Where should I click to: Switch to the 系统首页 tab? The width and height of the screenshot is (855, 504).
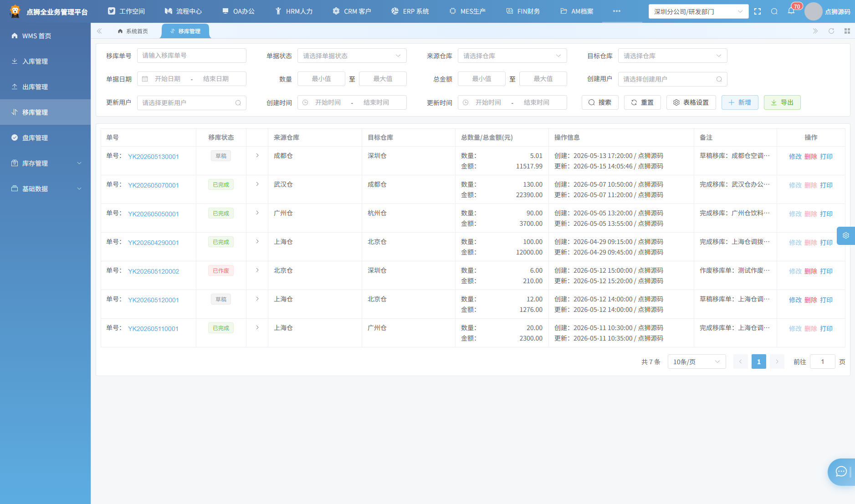(133, 31)
